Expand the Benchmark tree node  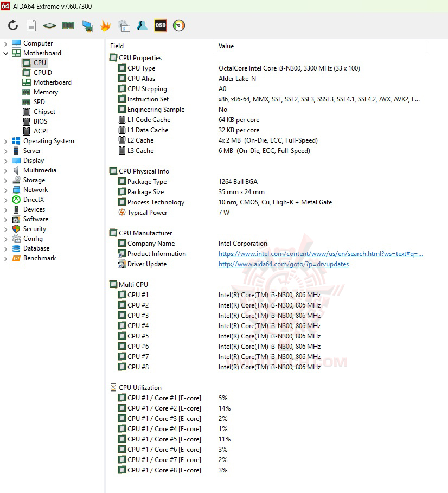coord(5,259)
